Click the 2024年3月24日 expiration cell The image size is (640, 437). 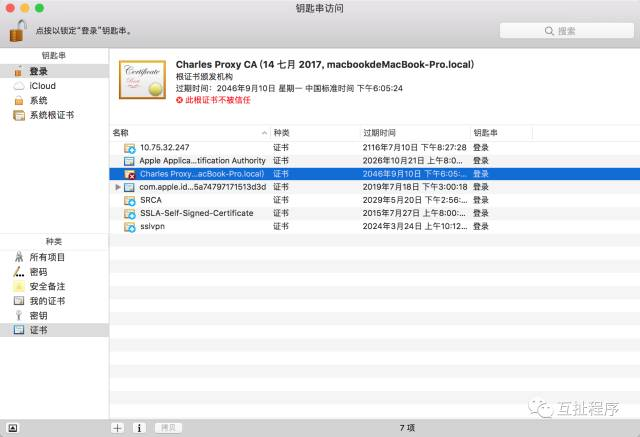pyautogui.click(x=415, y=226)
